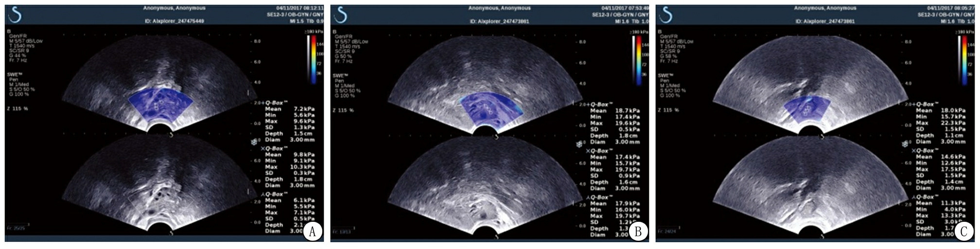Click the Max 19.6 kPa value
980x249 pixels.
click(x=628, y=123)
